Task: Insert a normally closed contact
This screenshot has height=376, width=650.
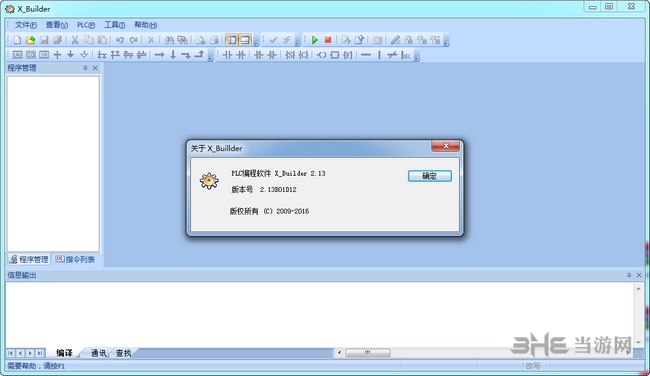Action: 240,55
